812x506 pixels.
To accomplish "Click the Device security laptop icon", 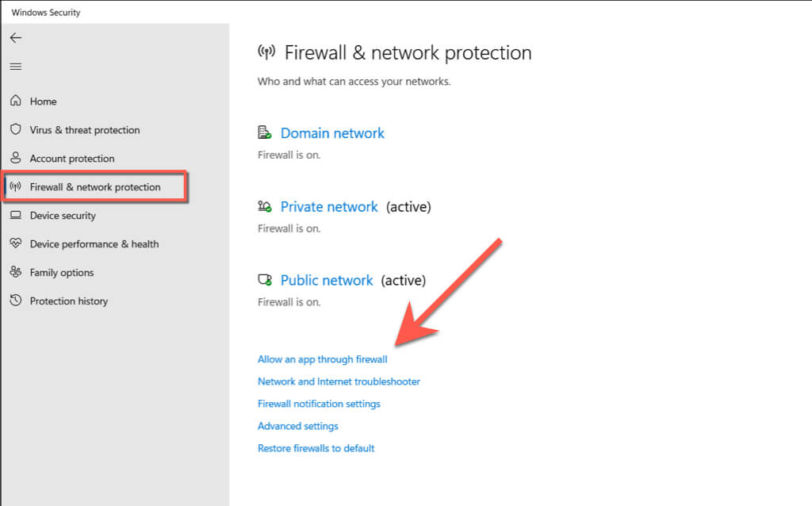I will point(15,216).
